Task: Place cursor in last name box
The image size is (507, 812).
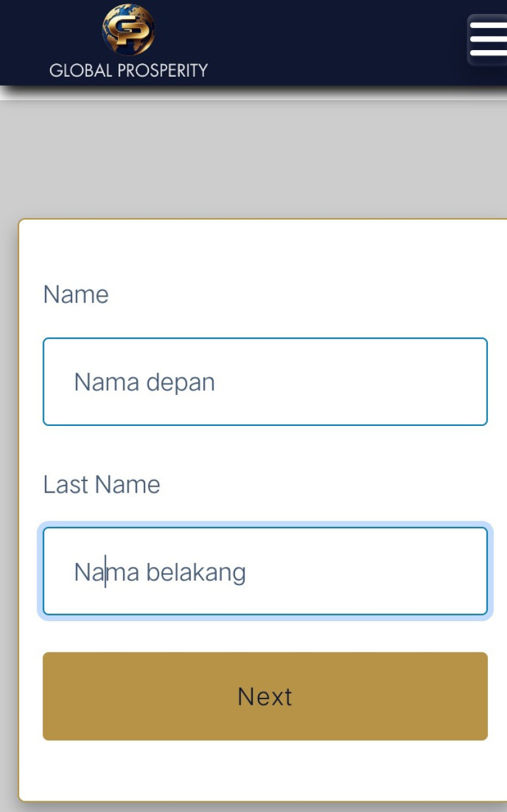Action: (x=265, y=572)
